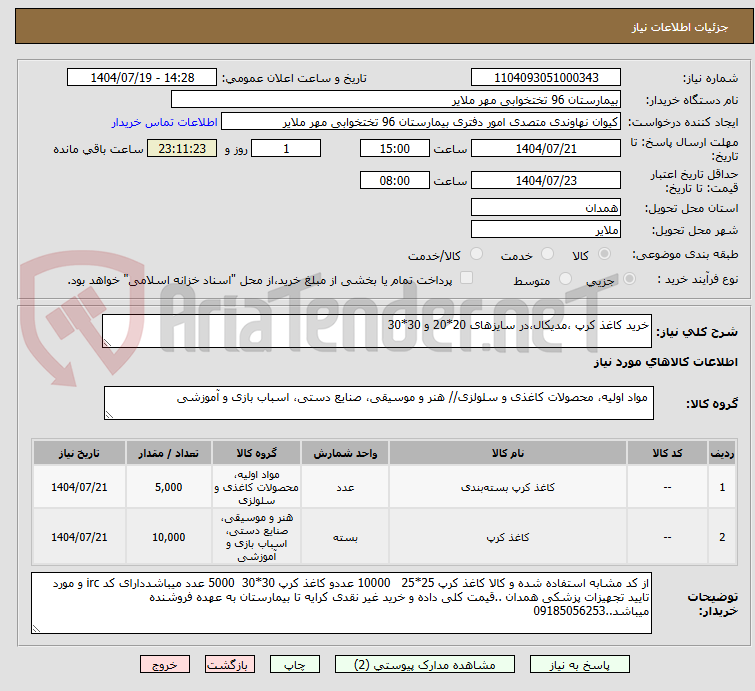Select the 'کالا' radio button
755x691 pixels.
tap(604, 254)
